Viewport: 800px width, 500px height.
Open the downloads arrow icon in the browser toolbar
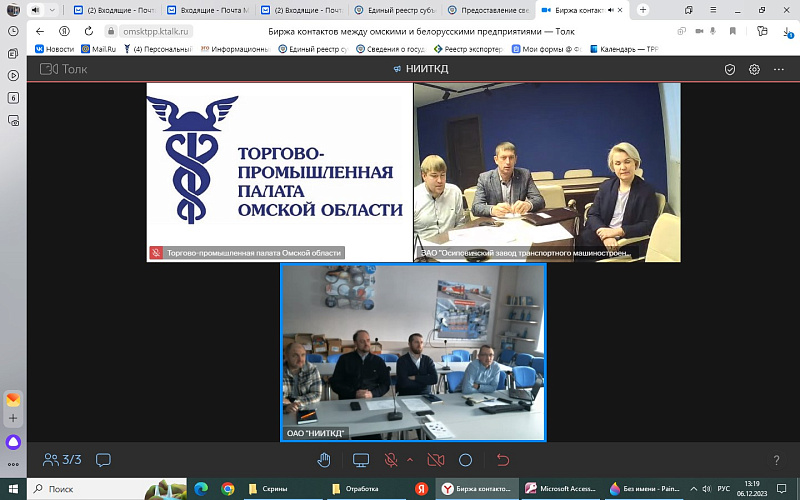[x=787, y=33]
